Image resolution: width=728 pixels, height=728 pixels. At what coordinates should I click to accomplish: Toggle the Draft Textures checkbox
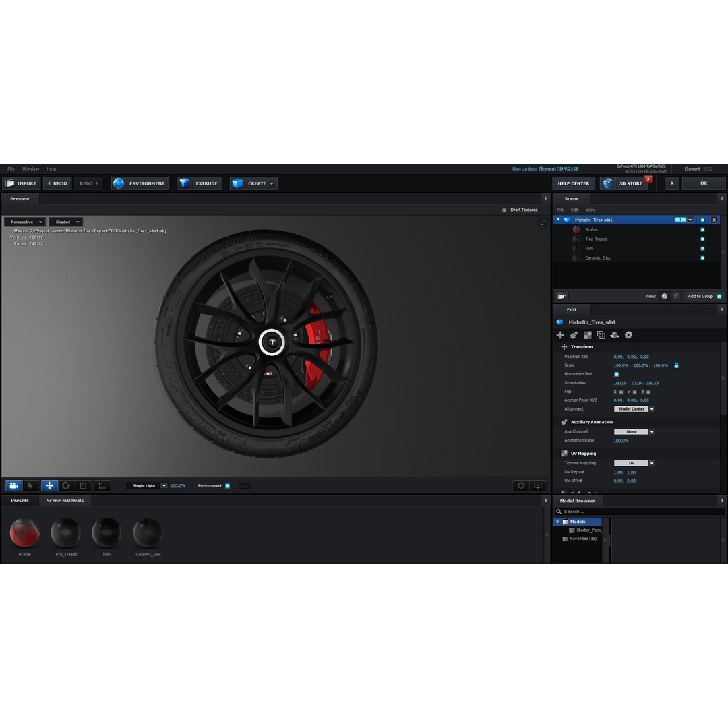point(504,210)
